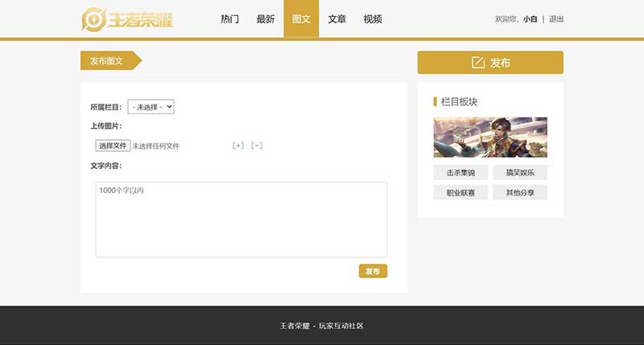Viewport: 644px width, 345px height.
Task: Choose the 其他分享 category
Action: [520, 193]
